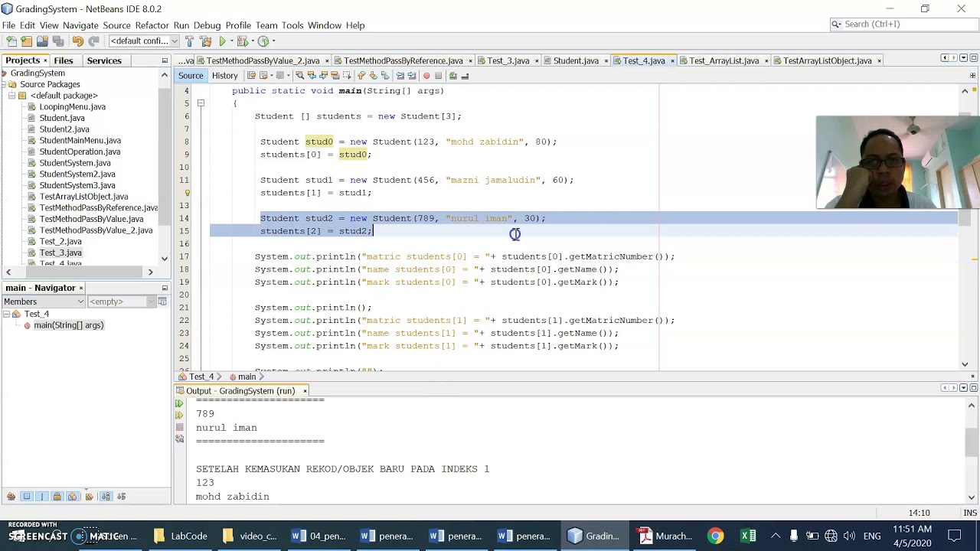Toggle Show Fields filter in Navigator

(27, 497)
